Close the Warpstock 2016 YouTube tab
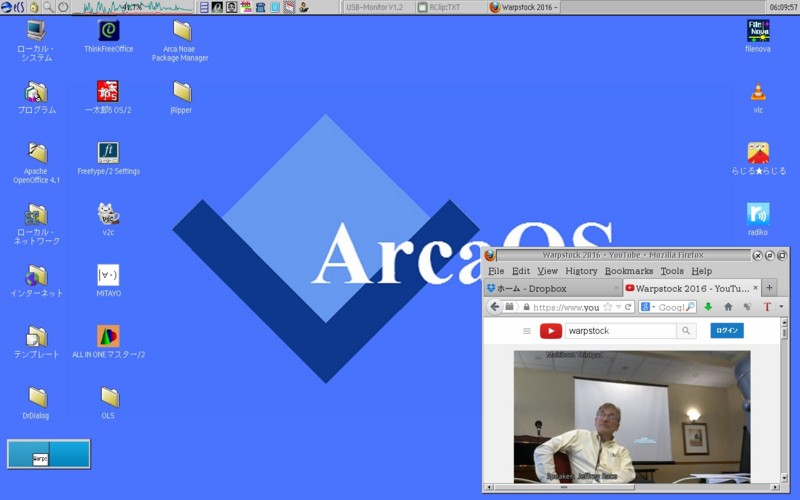 [756, 288]
